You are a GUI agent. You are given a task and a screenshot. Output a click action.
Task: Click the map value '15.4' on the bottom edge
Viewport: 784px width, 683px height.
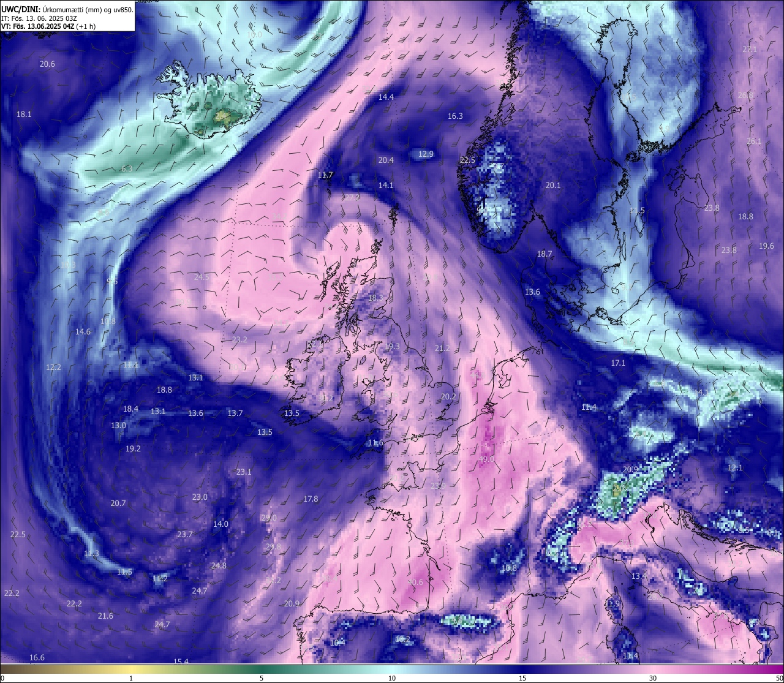181,662
